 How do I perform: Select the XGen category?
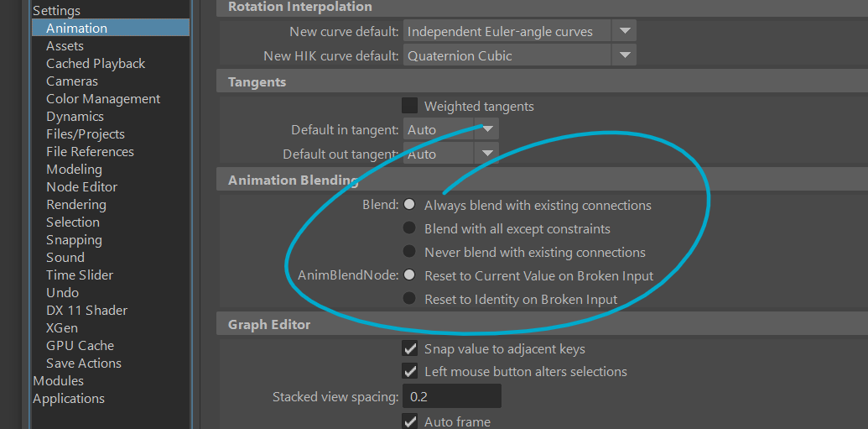coord(62,327)
